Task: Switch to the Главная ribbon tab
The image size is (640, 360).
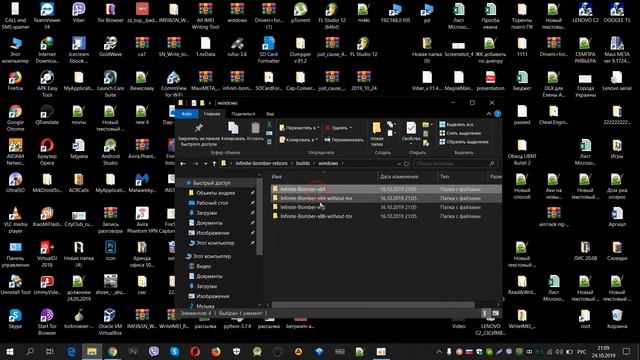Action: [212, 114]
